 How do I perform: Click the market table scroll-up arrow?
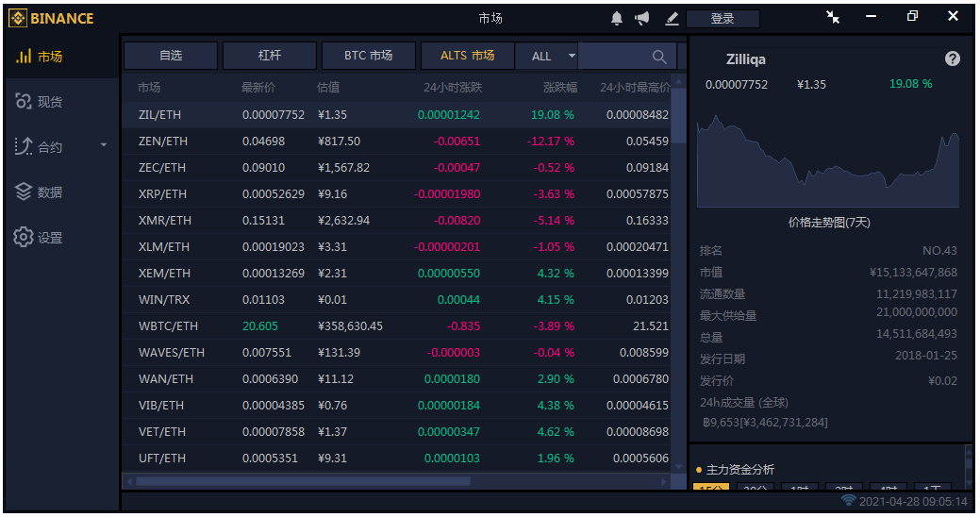(x=679, y=82)
